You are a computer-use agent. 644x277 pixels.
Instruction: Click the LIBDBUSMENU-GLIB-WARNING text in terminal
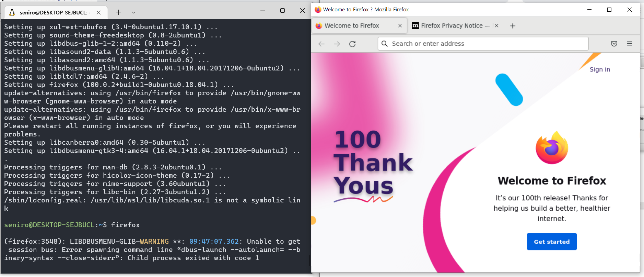[119, 241]
